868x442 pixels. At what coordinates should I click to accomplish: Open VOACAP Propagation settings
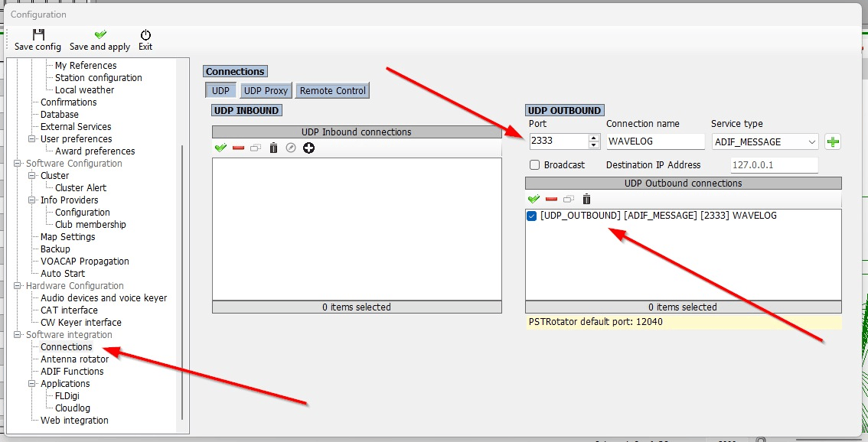[x=85, y=261]
